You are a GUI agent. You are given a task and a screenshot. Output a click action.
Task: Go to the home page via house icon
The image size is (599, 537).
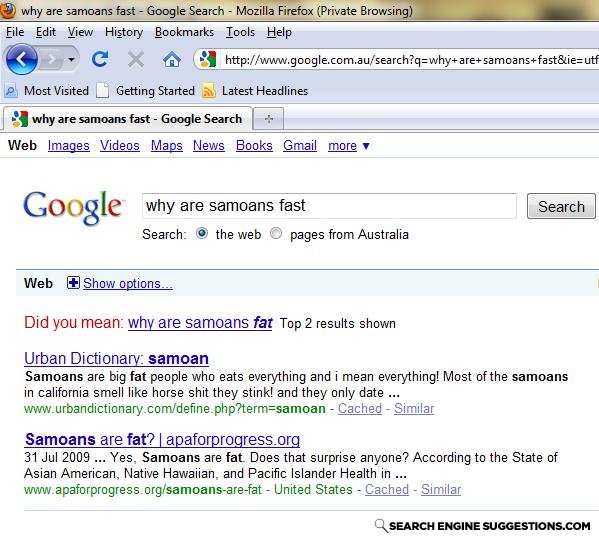click(172, 60)
